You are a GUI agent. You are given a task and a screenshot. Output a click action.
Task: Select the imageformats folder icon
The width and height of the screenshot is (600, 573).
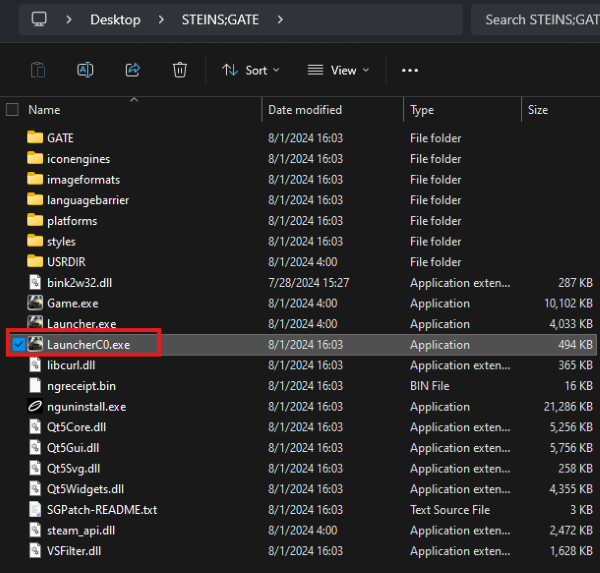click(35, 178)
